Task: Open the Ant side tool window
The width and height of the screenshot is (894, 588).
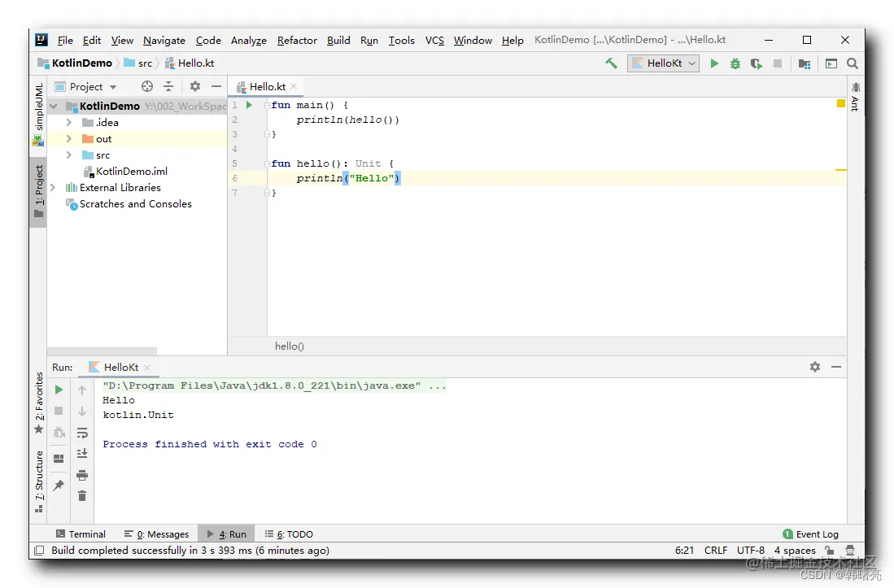Action: [855, 96]
